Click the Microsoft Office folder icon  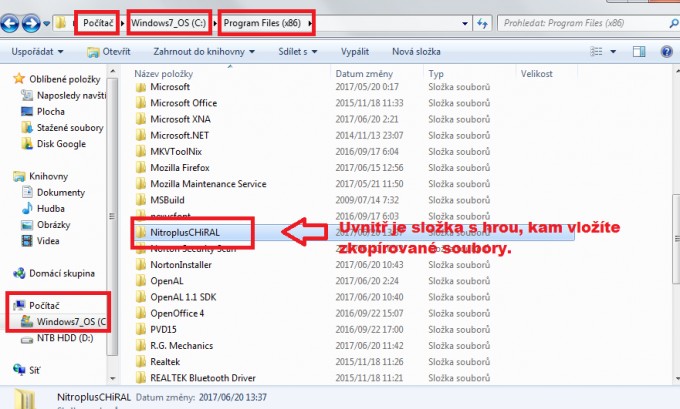(x=141, y=103)
